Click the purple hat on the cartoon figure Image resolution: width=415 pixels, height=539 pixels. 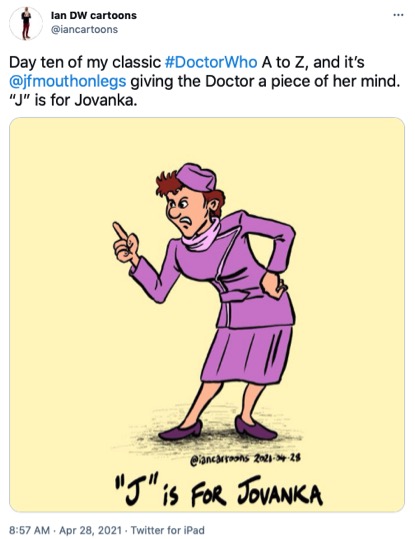coord(196,177)
